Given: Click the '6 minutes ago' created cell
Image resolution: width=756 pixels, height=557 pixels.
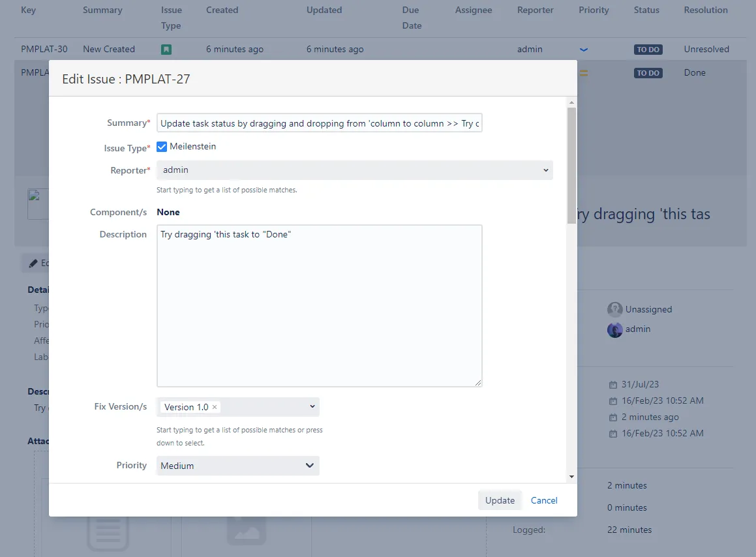Looking at the screenshot, I should (x=235, y=49).
